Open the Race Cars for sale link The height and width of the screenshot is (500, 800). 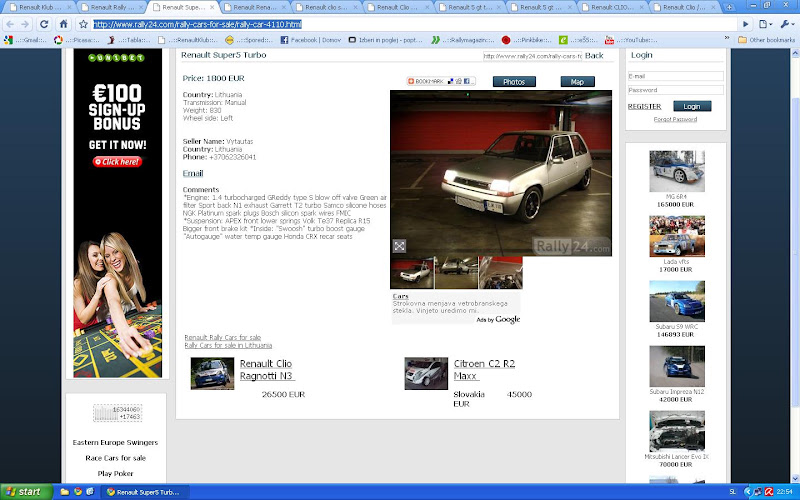[x=115, y=458]
